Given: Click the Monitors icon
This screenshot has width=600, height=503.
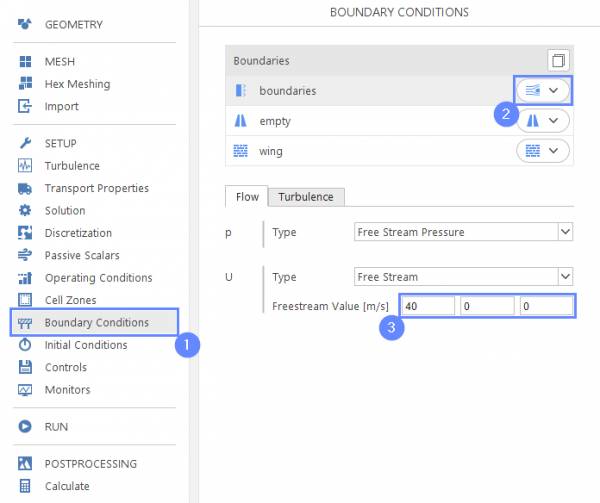Looking at the screenshot, I should coord(25,390).
